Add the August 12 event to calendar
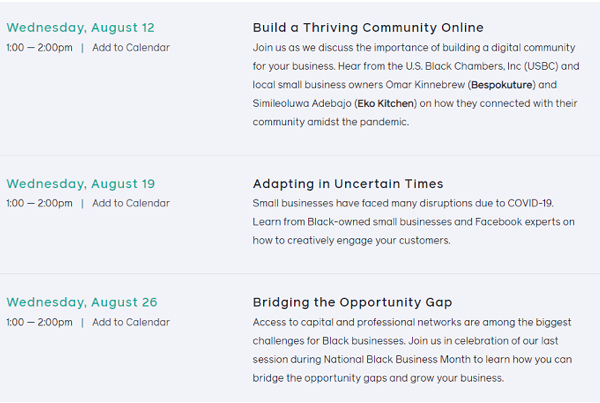 pyautogui.click(x=131, y=47)
